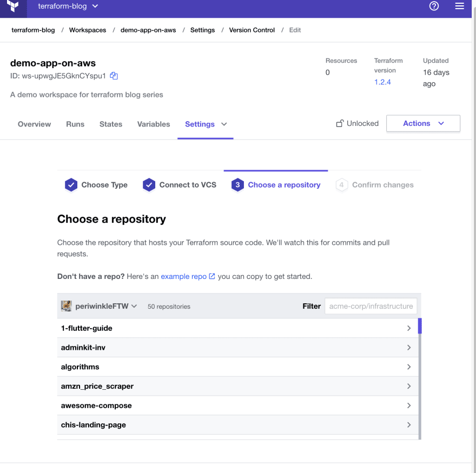The width and height of the screenshot is (476, 473).
Task: Click the chevron on adminkit-inv row
Action: [409, 348]
